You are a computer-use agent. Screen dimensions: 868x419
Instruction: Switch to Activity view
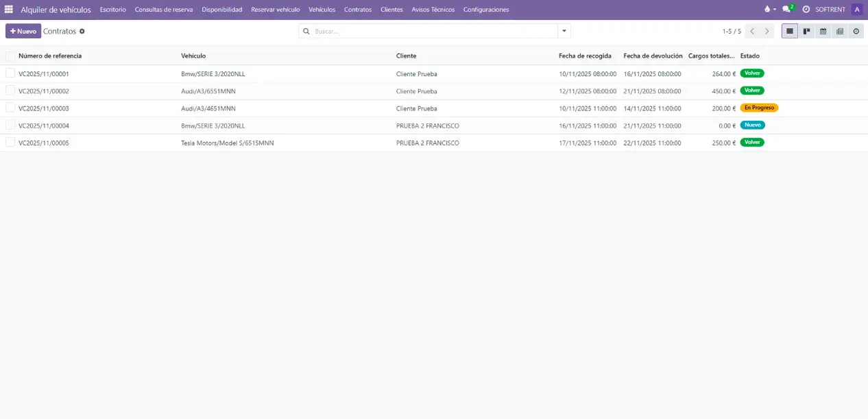coord(856,31)
